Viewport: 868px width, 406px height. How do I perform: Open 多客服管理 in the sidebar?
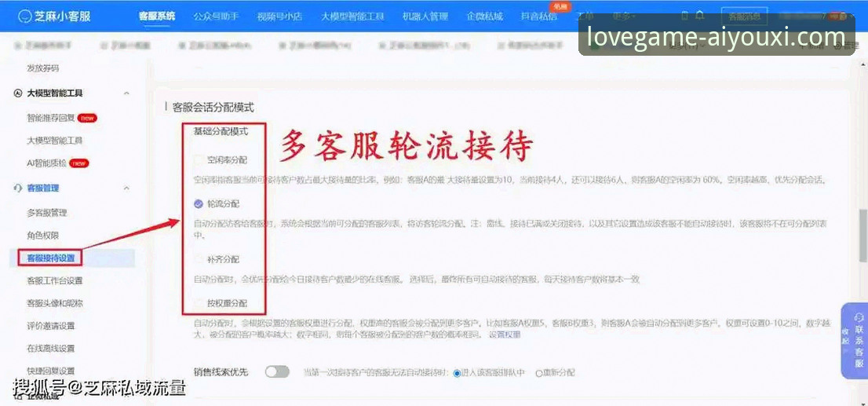tap(46, 213)
